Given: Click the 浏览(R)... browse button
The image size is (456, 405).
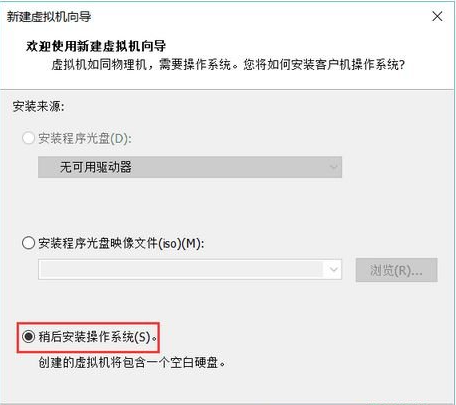Looking at the screenshot, I should (396, 270).
